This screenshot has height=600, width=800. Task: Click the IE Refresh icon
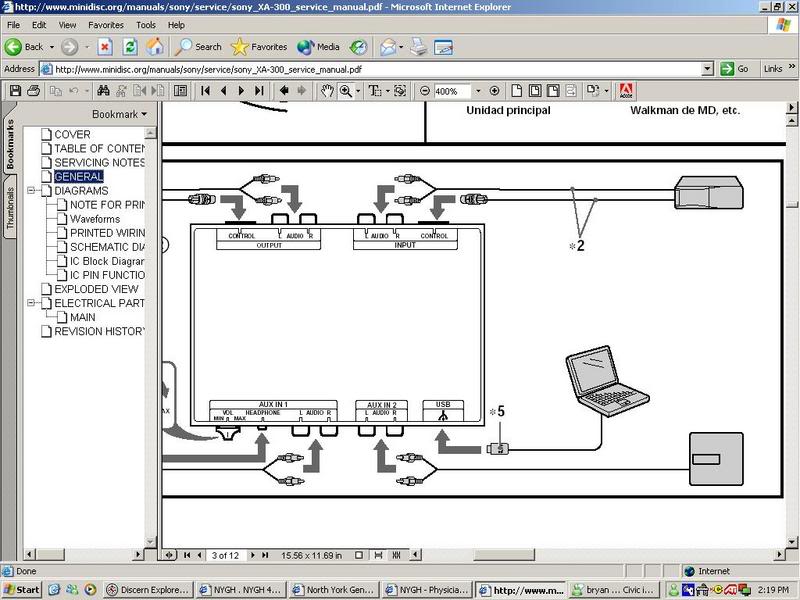pyautogui.click(x=130, y=47)
